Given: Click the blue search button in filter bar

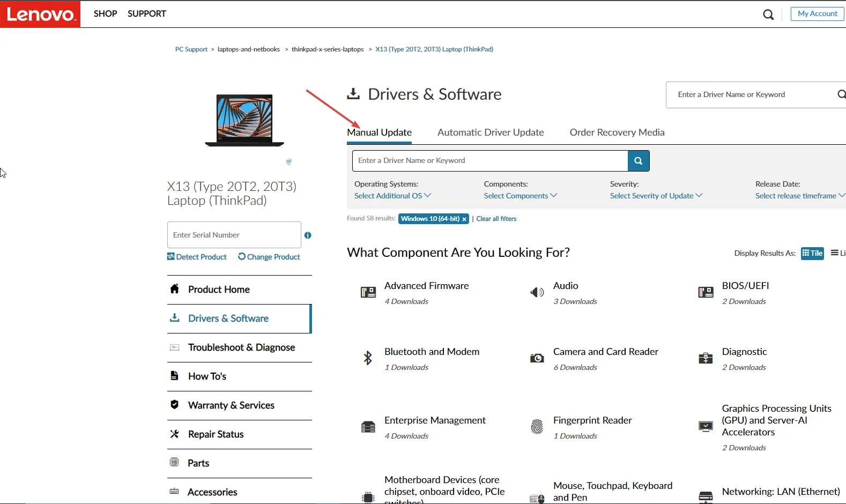Looking at the screenshot, I should point(639,161).
